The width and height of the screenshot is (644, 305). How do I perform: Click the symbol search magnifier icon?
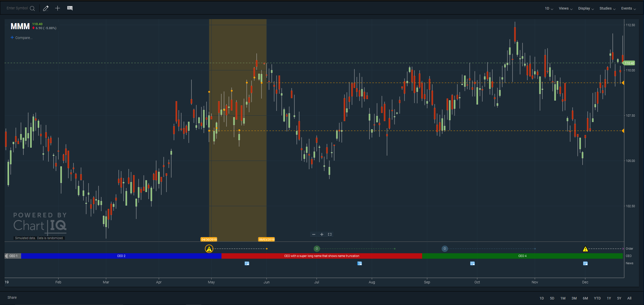coord(32,8)
